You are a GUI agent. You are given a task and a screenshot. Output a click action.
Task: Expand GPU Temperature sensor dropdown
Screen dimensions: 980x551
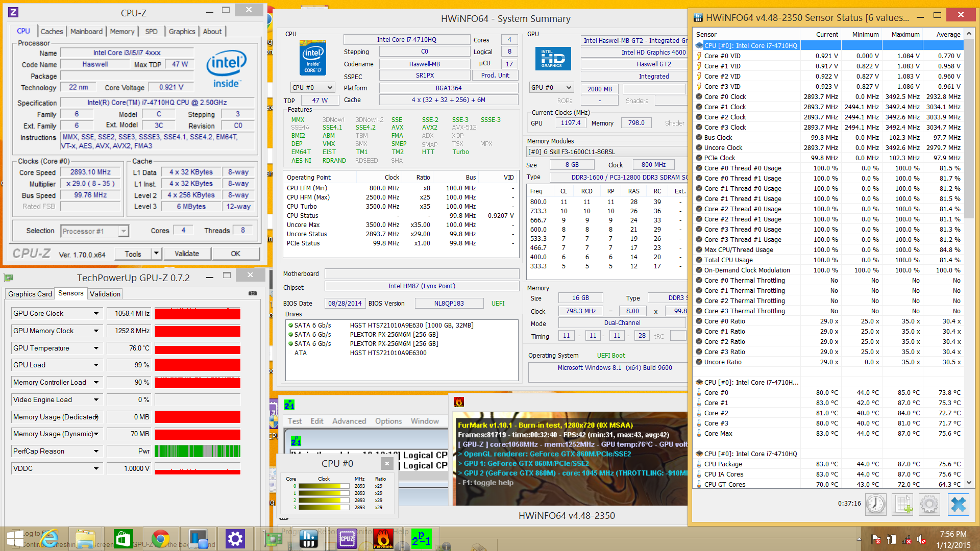tap(96, 348)
